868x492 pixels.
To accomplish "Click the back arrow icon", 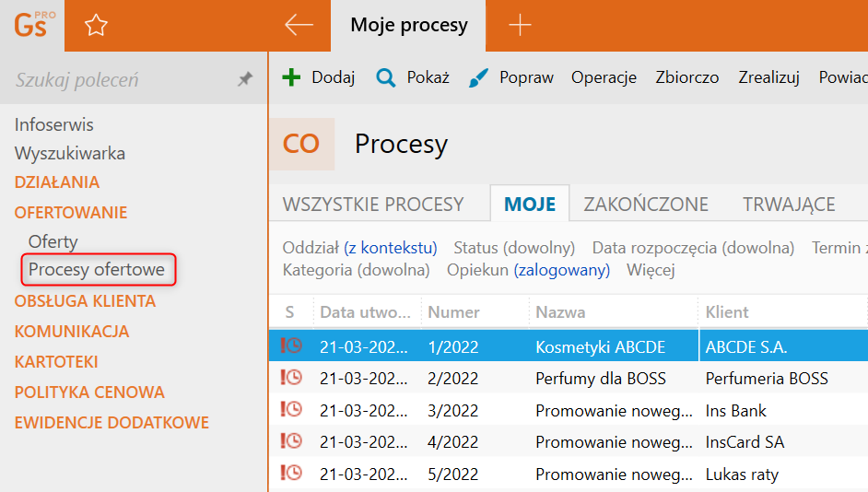I will pos(299,26).
